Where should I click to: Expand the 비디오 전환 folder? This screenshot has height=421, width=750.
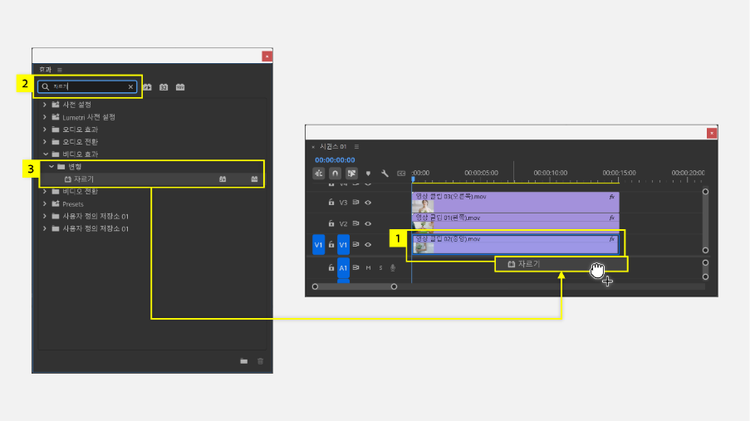coord(45,191)
